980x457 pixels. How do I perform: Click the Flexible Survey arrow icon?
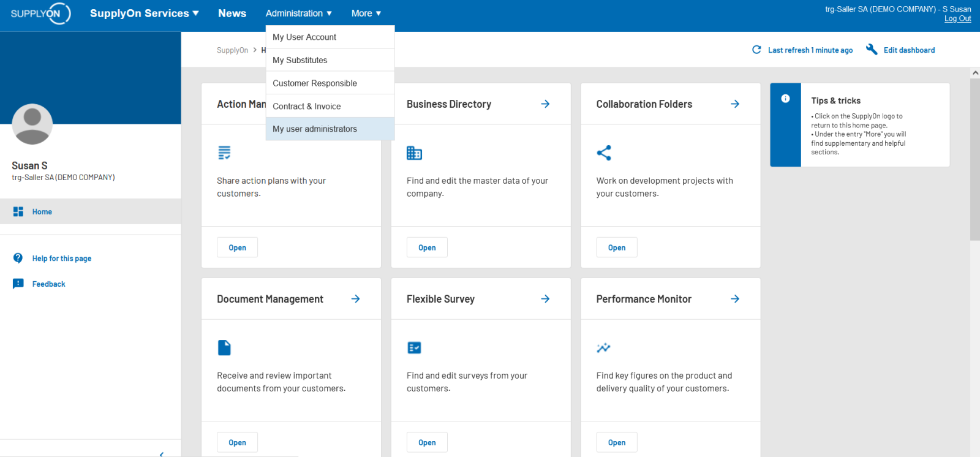pos(545,299)
